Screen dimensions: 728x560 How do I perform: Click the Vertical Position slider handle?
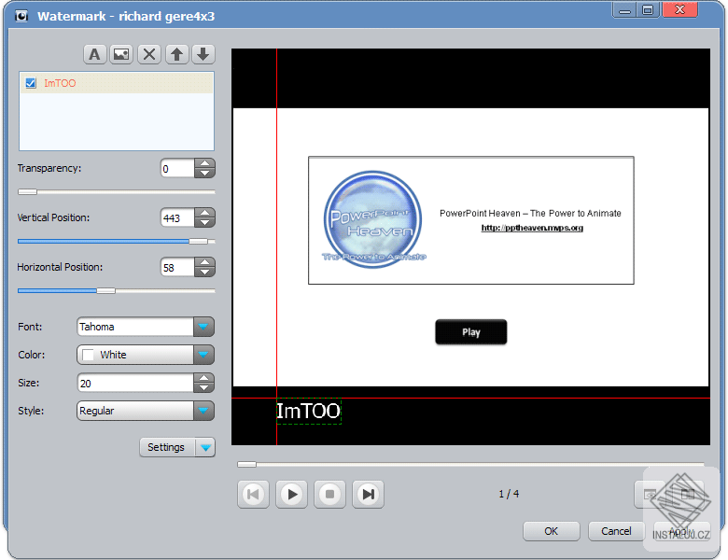click(198, 241)
